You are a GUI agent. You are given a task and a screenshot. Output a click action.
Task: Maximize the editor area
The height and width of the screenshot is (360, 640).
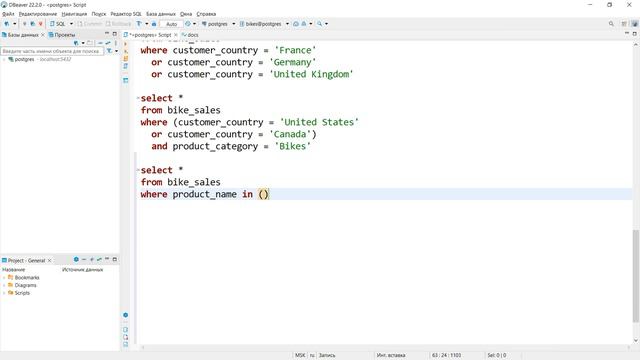(634, 34)
